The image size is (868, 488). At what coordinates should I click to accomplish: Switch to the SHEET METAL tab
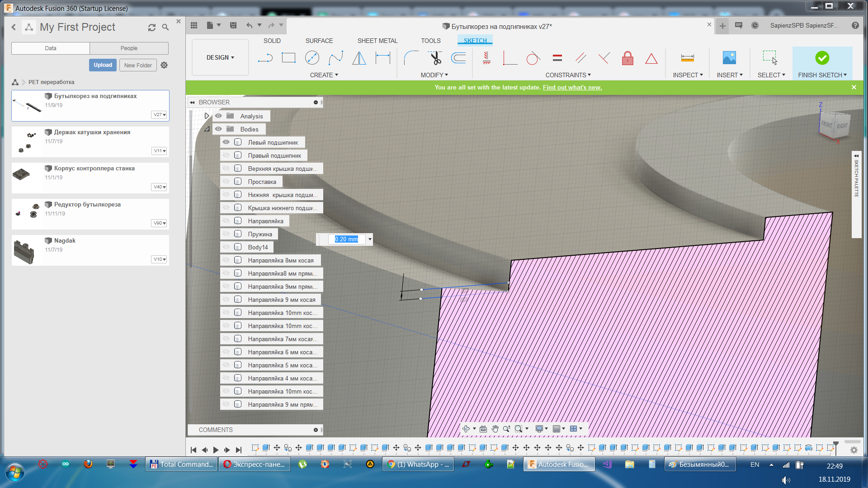377,41
